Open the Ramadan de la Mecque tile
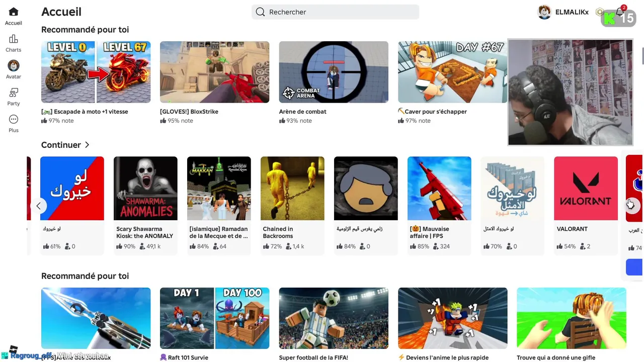644x362 pixels. click(x=219, y=188)
